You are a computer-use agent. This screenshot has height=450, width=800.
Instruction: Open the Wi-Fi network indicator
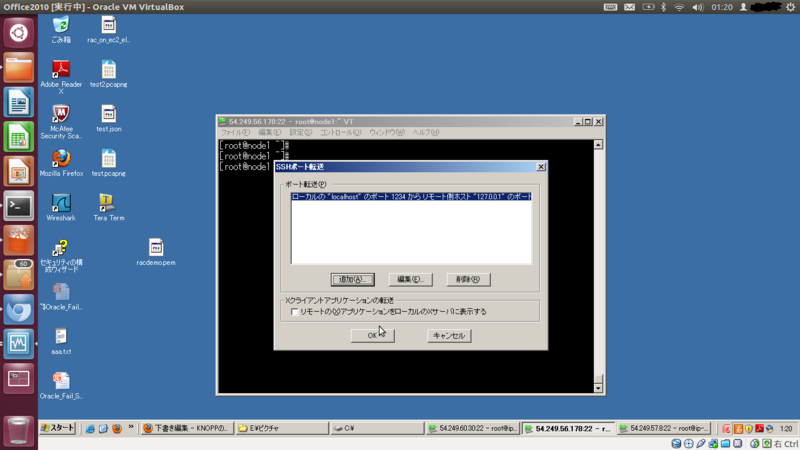point(679,7)
